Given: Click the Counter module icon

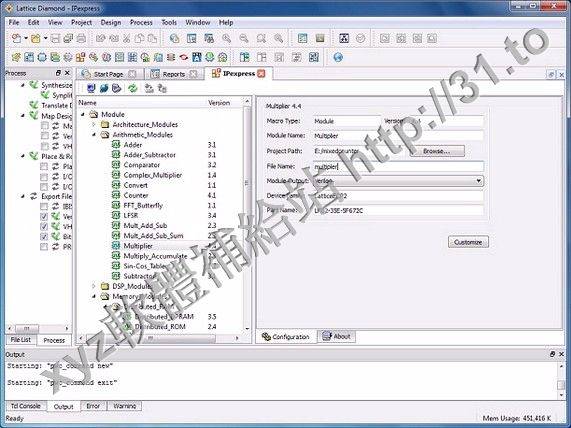Looking at the screenshot, I should pos(116,195).
